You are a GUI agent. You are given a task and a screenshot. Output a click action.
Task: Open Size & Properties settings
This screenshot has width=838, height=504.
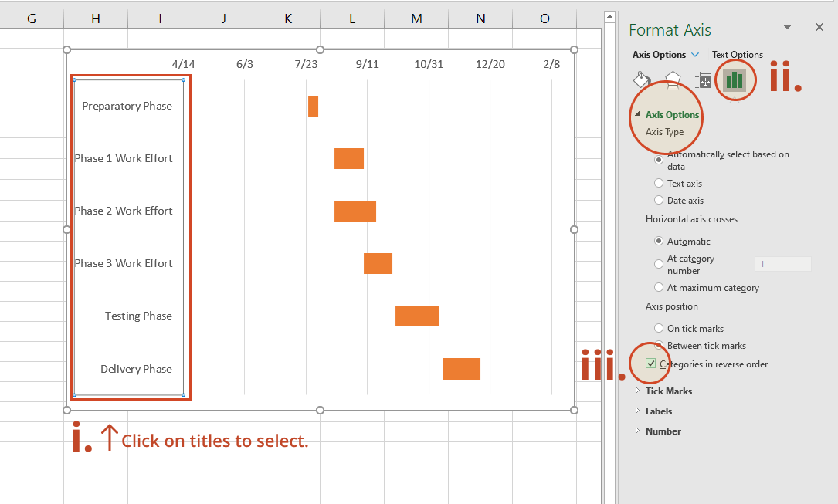point(703,79)
